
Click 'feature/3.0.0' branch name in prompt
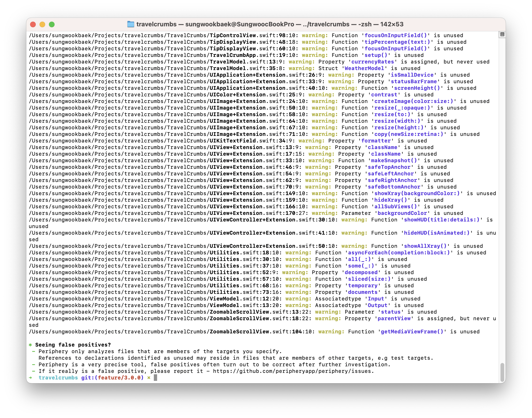pyautogui.click(x=119, y=378)
